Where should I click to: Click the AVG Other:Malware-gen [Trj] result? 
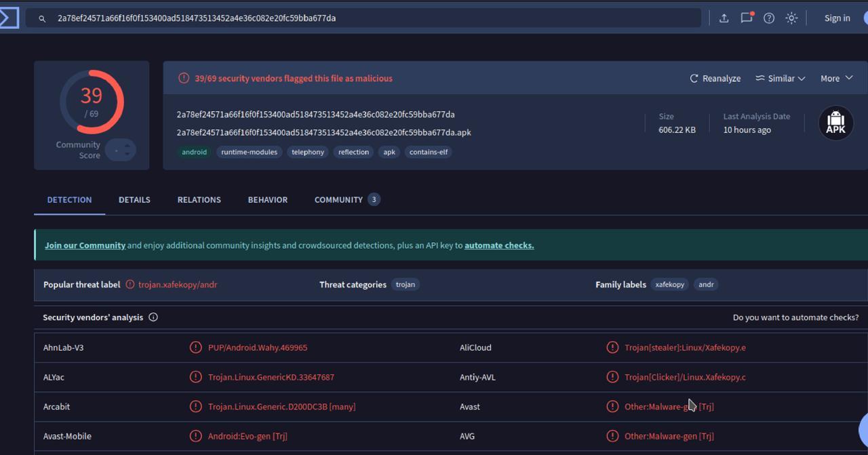669,436
